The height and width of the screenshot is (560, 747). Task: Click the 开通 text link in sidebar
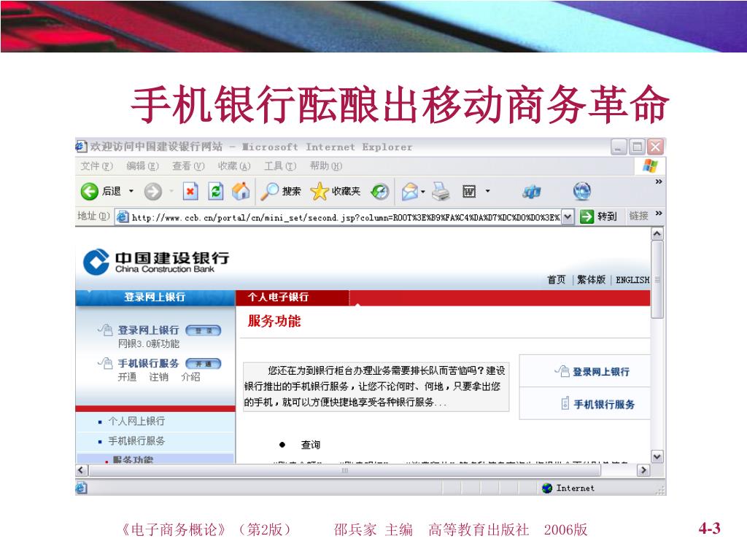pos(127,377)
